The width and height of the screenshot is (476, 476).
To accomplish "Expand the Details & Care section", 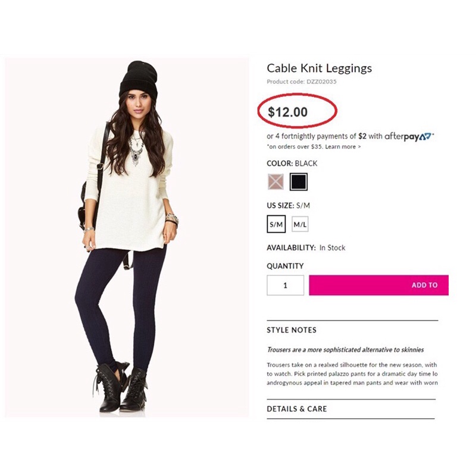I will tap(296, 409).
